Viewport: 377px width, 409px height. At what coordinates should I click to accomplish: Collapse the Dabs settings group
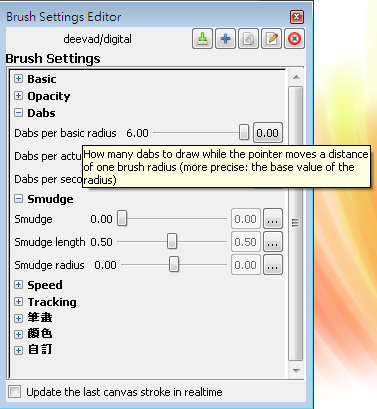tap(19, 113)
